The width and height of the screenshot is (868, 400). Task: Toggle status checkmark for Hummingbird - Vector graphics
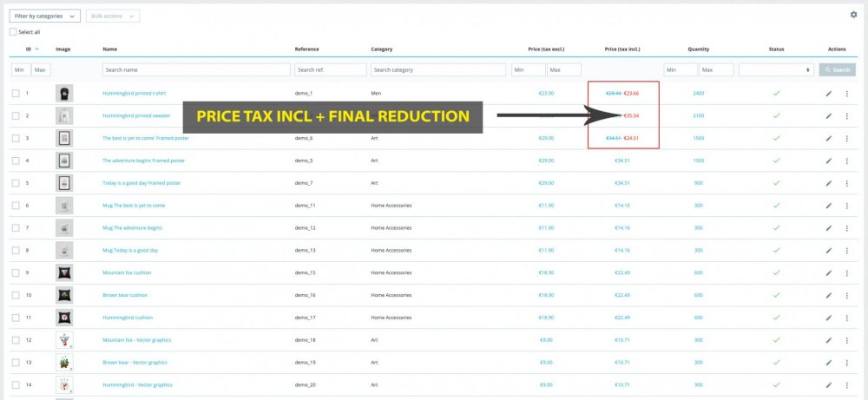pyautogui.click(x=776, y=384)
